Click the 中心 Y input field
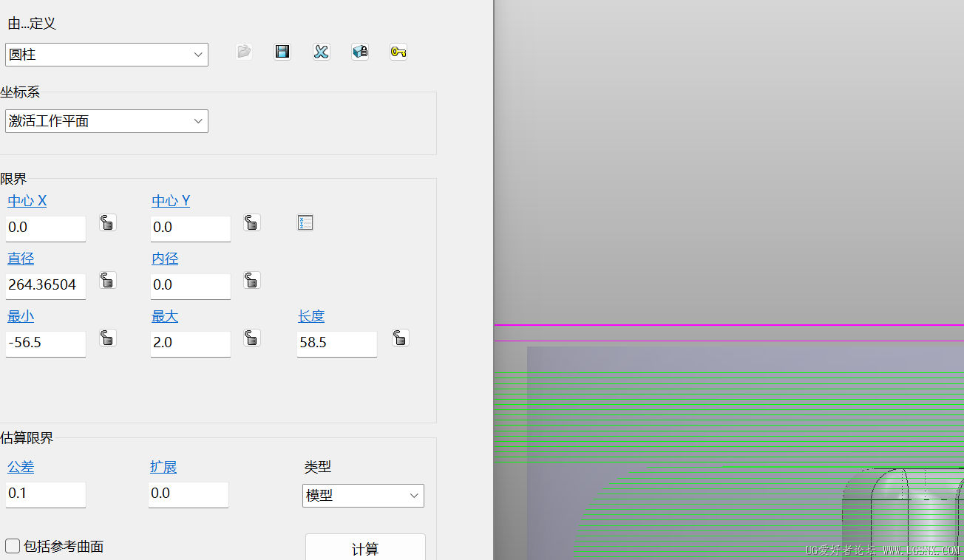The width and height of the screenshot is (964, 560). tap(191, 228)
